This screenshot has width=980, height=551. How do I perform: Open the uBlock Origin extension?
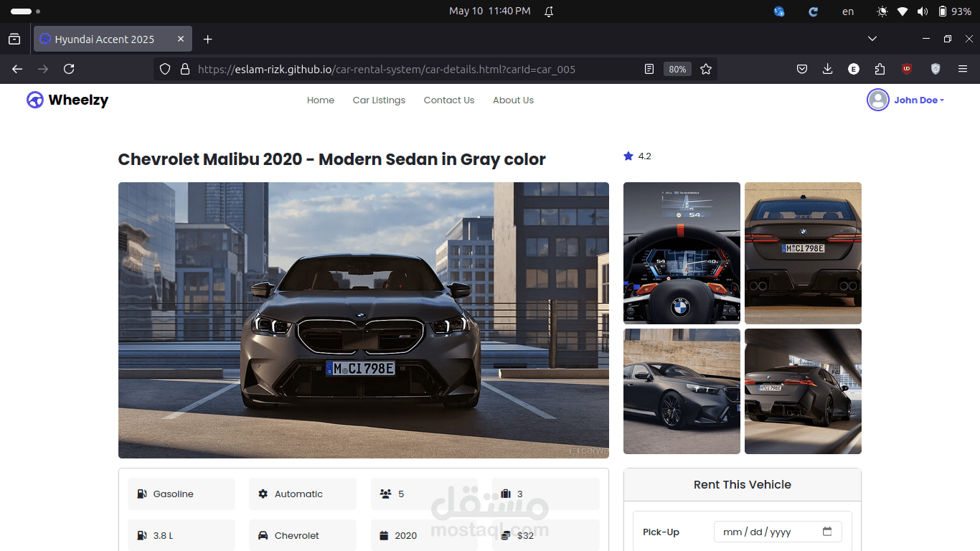(907, 69)
